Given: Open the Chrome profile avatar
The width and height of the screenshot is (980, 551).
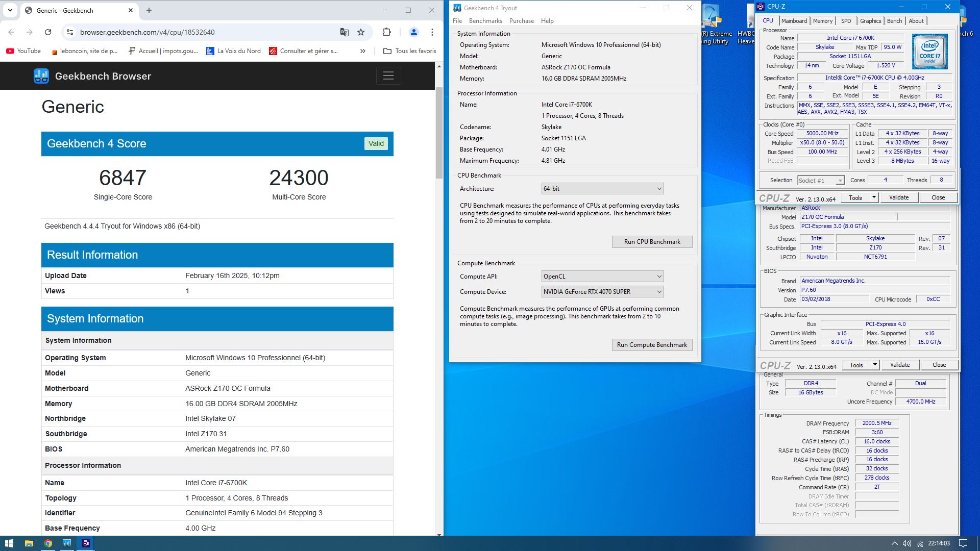Looking at the screenshot, I should pyautogui.click(x=414, y=32).
